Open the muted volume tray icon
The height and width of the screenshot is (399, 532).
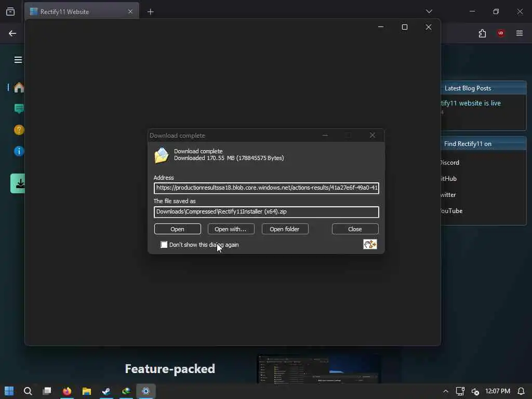(475, 392)
